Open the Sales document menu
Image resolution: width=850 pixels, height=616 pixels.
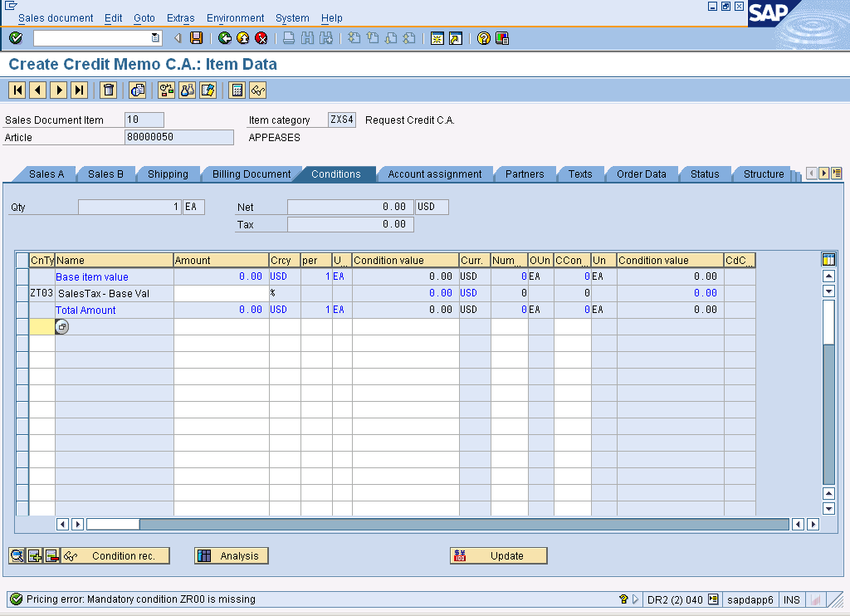(x=56, y=18)
